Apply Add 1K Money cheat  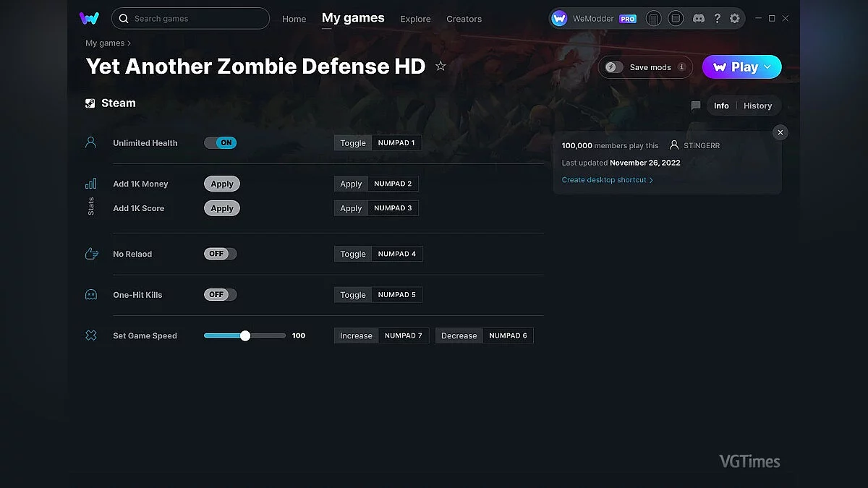(221, 184)
